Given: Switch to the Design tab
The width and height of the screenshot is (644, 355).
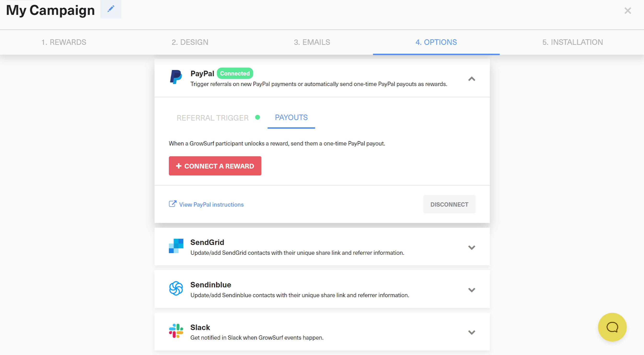Looking at the screenshot, I should point(190,42).
